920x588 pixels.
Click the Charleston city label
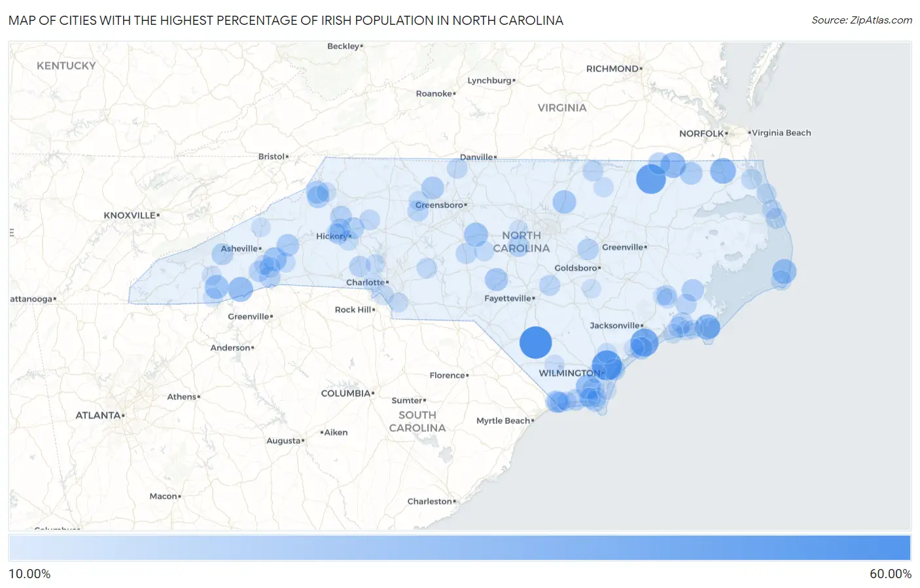[430, 501]
